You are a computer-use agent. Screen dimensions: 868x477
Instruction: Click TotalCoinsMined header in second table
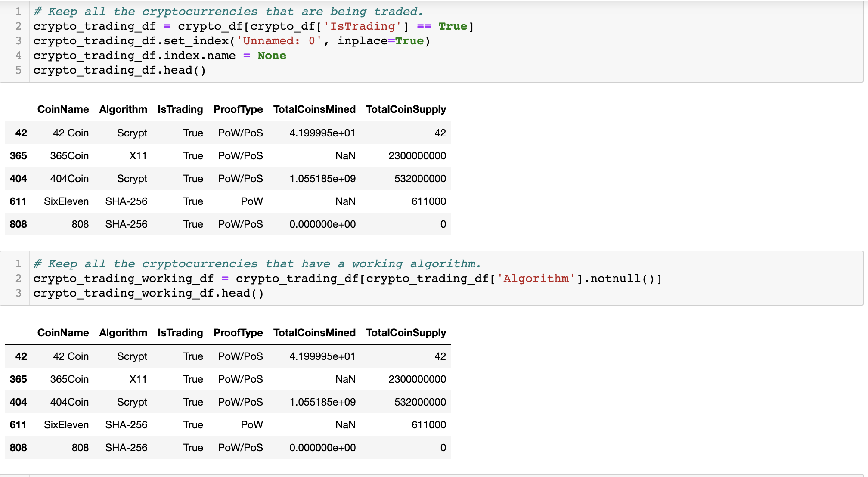pyautogui.click(x=314, y=333)
